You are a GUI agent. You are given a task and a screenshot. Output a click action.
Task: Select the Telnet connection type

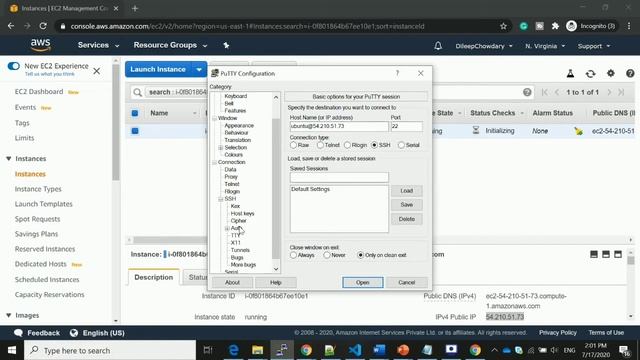[x=320, y=145]
